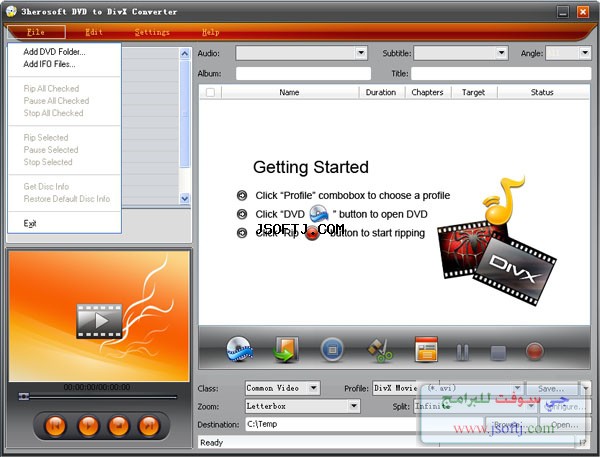Open the Settings menu
The height and width of the screenshot is (457, 600).
point(152,32)
